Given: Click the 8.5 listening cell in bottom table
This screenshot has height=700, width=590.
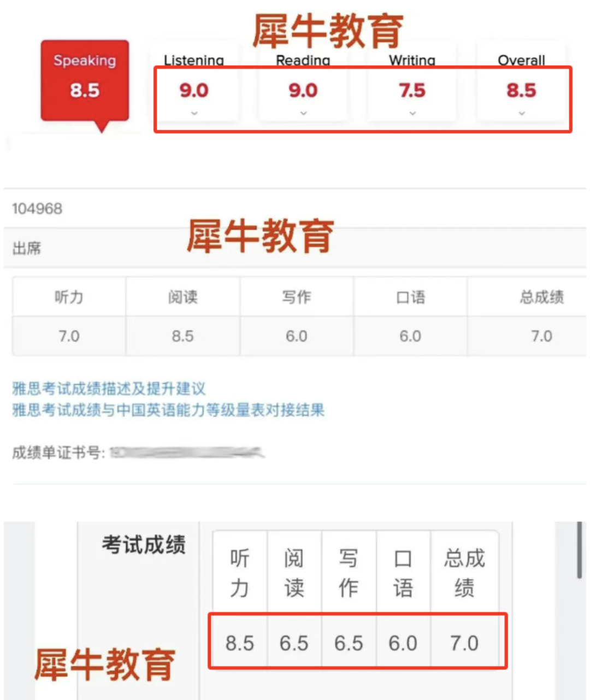Looking at the screenshot, I should tap(240, 643).
